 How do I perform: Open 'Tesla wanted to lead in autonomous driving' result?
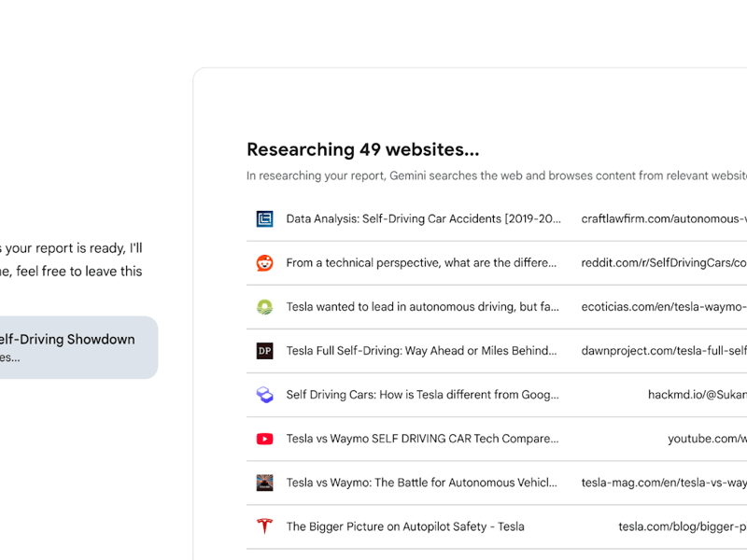423,307
